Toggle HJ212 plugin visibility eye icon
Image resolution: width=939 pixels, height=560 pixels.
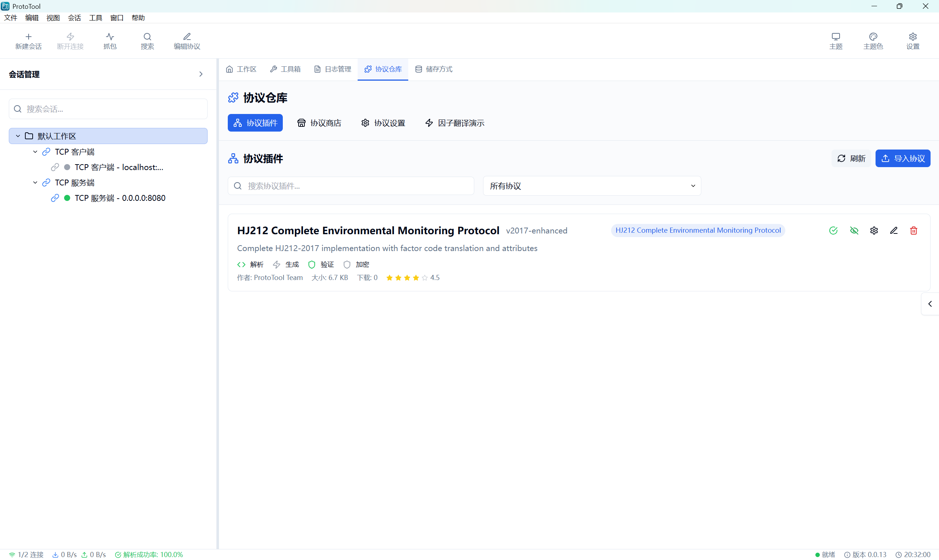pyautogui.click(x=854, y=231)
